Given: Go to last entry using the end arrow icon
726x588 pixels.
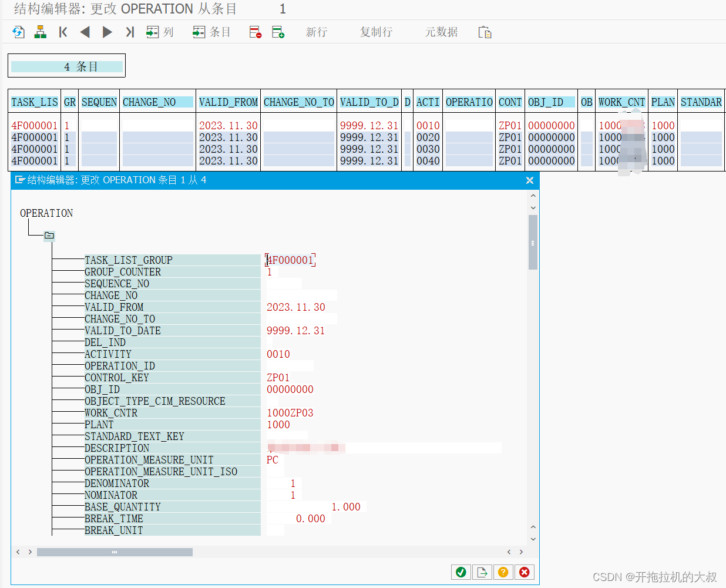Looking at the screenshot, I should click(129, 32).
